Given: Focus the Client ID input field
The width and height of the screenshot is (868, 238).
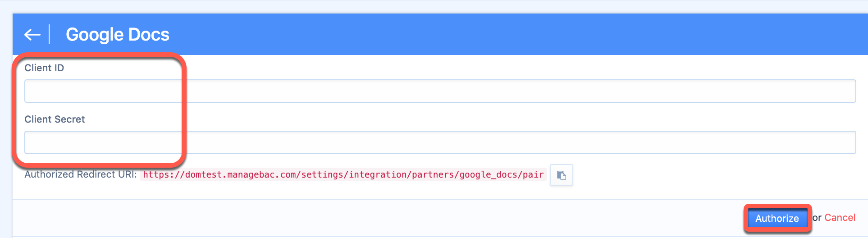Looking at the screenshot, I should (x=440, y=91).
